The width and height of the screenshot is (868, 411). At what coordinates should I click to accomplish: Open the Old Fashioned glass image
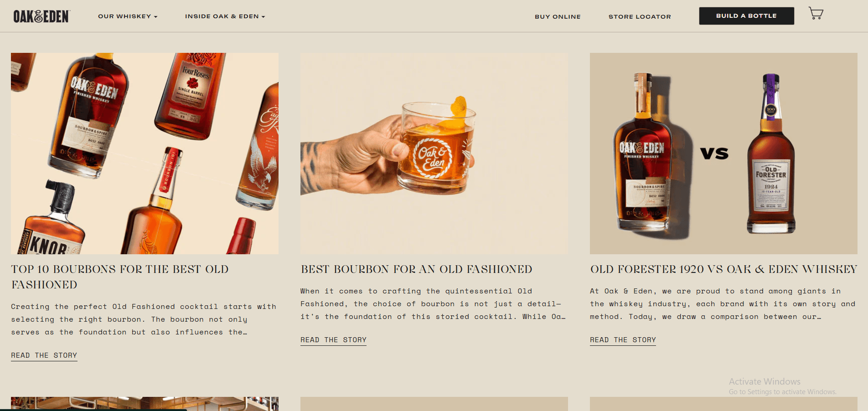[434, 154]
